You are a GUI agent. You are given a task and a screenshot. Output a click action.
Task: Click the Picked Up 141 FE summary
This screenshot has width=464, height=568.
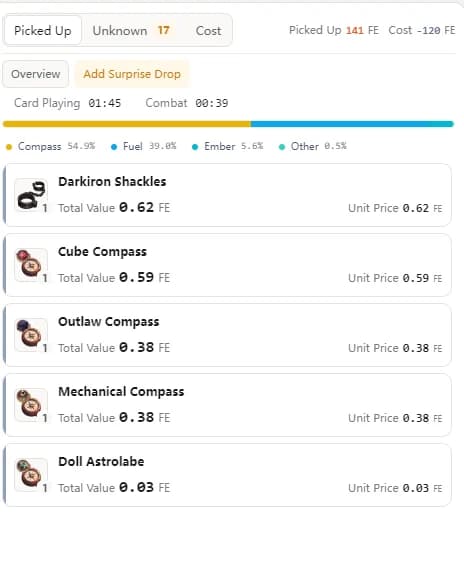[x=334, y=30]
